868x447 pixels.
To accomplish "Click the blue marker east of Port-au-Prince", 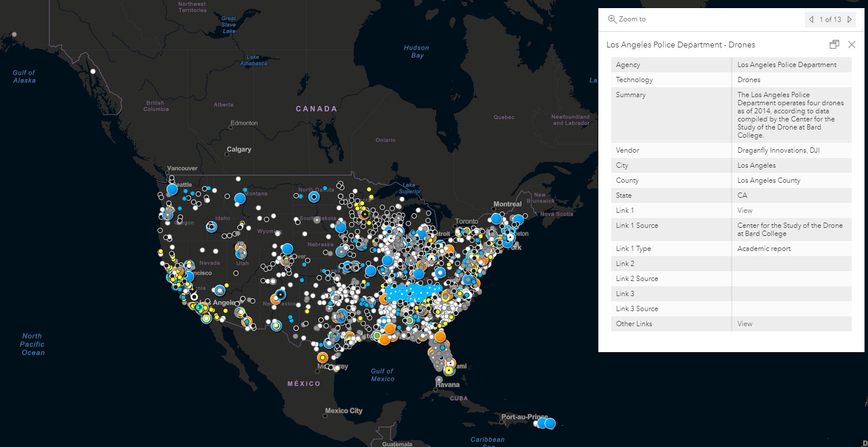I will (550, 423).
